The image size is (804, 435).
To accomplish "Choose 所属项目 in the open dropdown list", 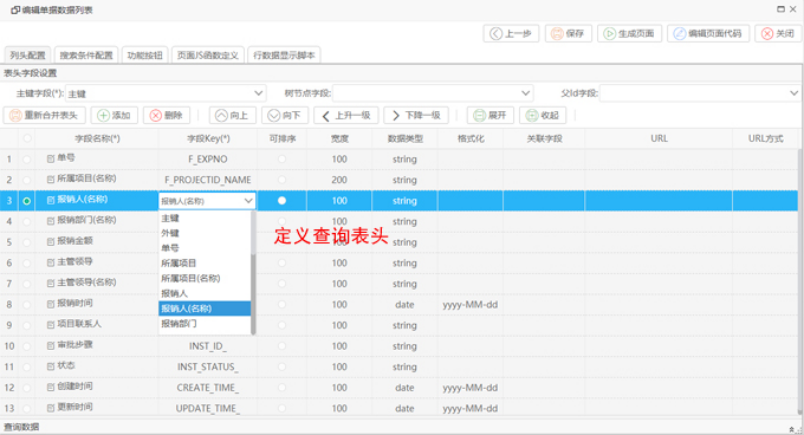I will tap(205, 263).
